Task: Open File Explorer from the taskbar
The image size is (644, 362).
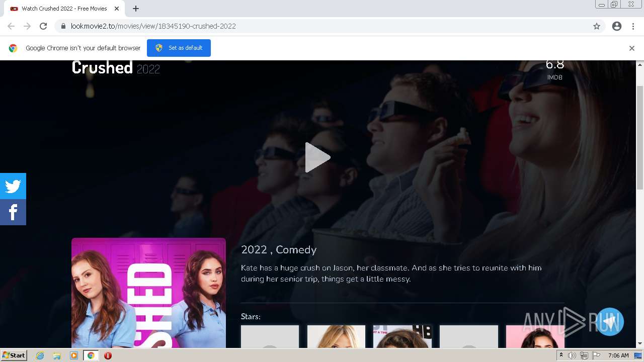Action: pyautogui.click(x=57, y=355)
